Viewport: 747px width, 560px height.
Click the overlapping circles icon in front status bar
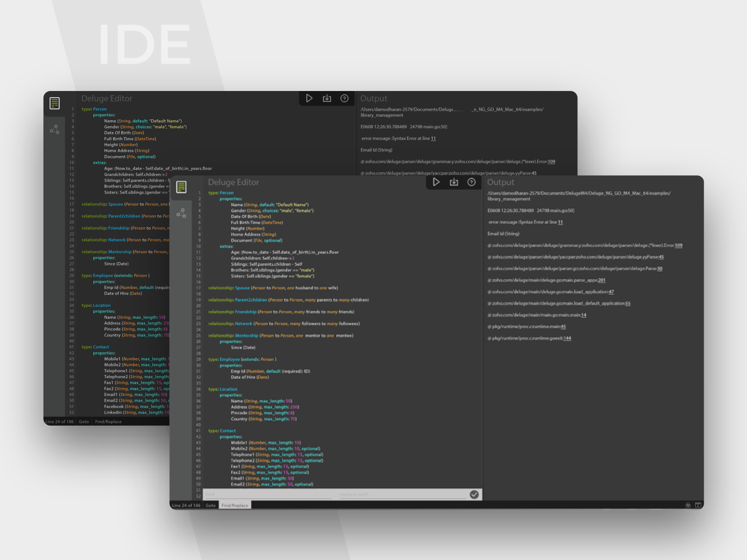[x=688, y=505]
